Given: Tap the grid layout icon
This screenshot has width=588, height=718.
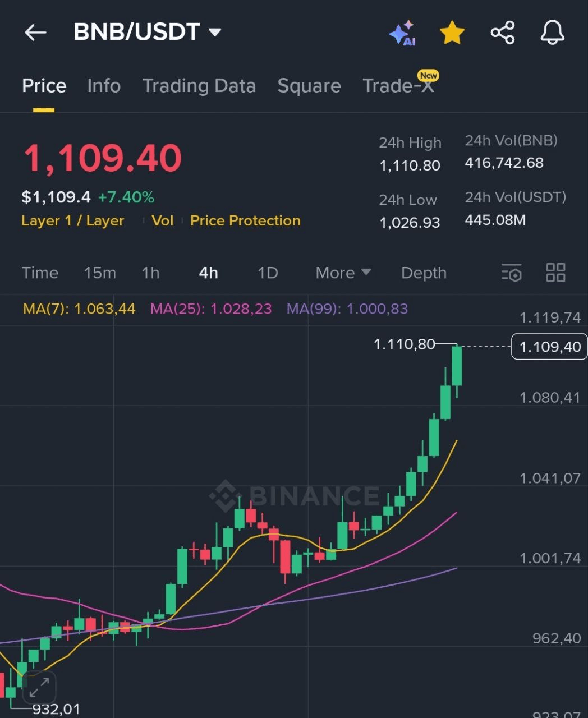Looking at the screenshot, I should (555, 273).
